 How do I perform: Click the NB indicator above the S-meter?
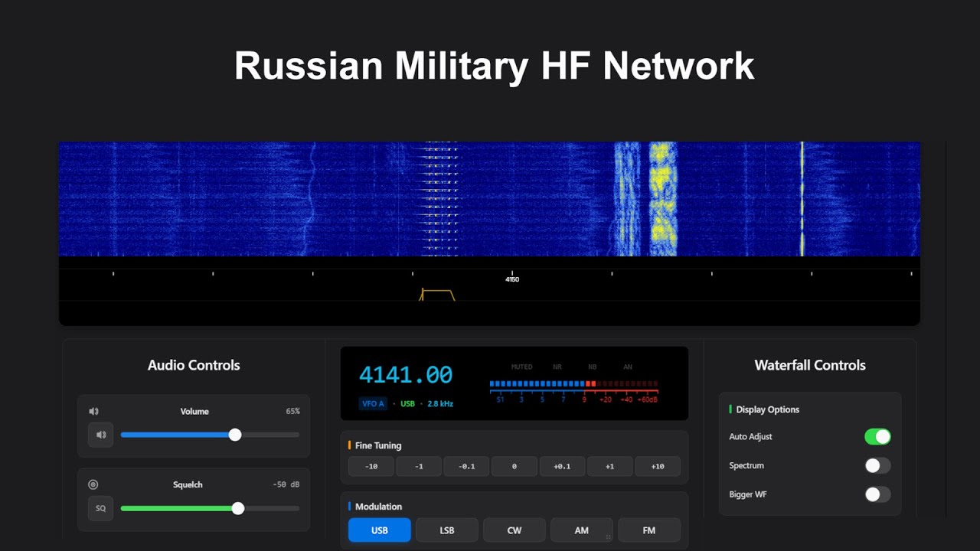click(593, 367)
